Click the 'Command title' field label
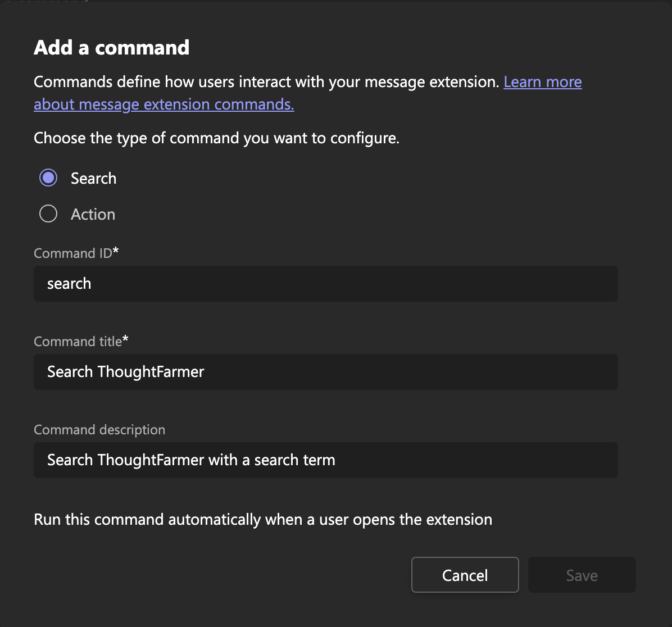This screenshot has height=627, width=672. (81, 341)
